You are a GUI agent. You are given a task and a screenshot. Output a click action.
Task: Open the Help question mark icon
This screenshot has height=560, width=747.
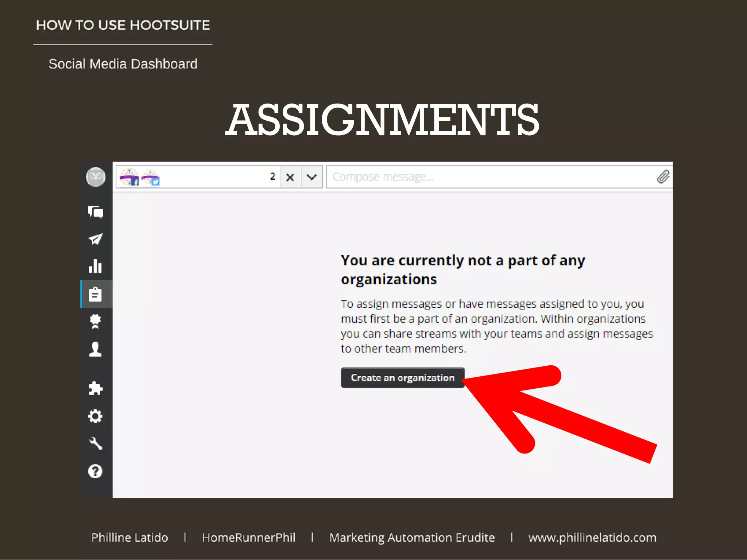coord(95,471)
